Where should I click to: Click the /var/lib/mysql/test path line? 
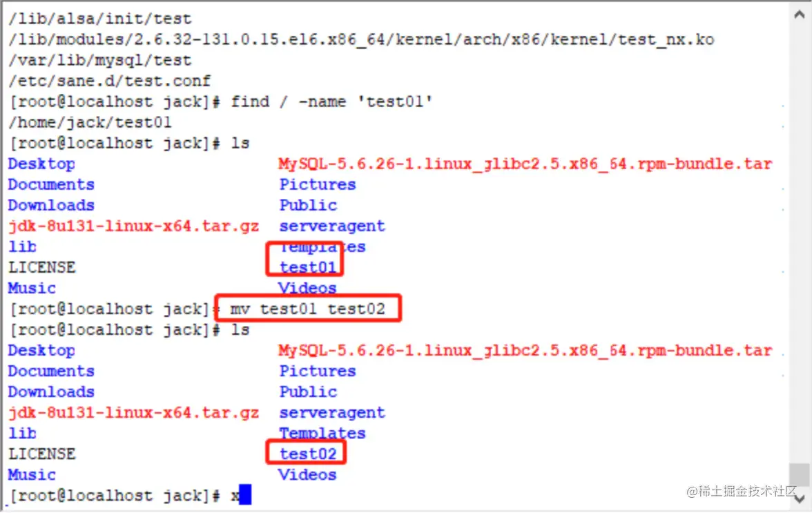(100, 60)
